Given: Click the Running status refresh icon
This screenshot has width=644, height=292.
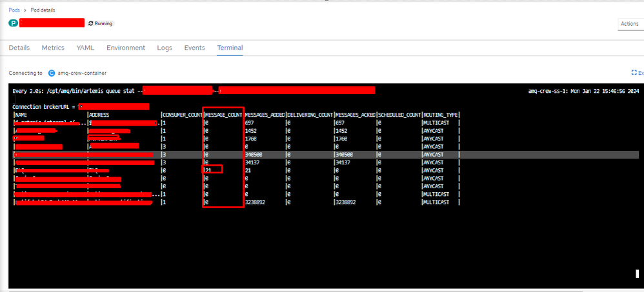Looking at the screenshot, I should [91, 23].
